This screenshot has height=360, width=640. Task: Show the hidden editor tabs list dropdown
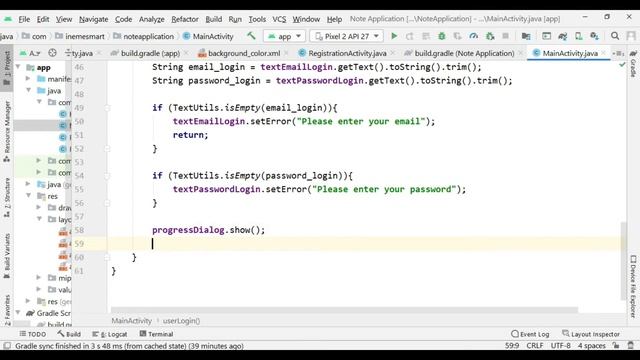(618, 53)
